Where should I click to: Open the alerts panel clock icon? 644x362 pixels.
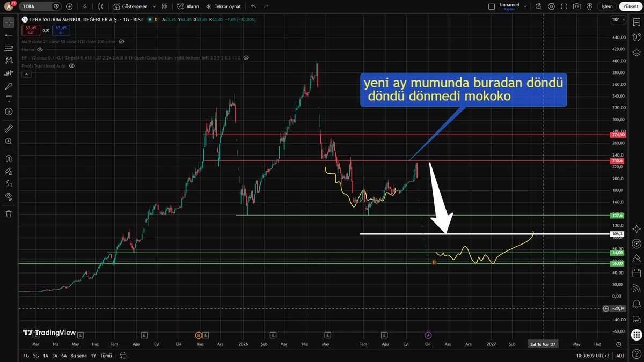click(636, 38)
